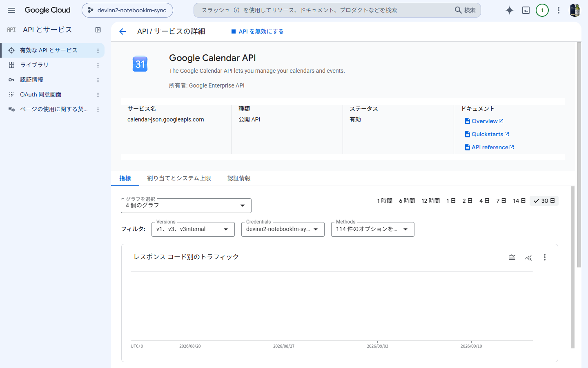Open the グラフを選択 dropdown
This screenshot has width=588, height=368.
point(186,206)
